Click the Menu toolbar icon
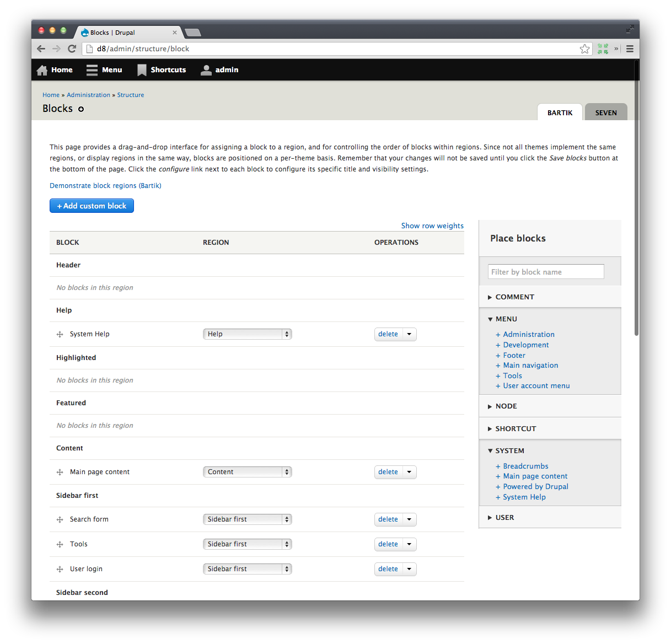Viewport: 671px width, 644px height. (92, 70)
